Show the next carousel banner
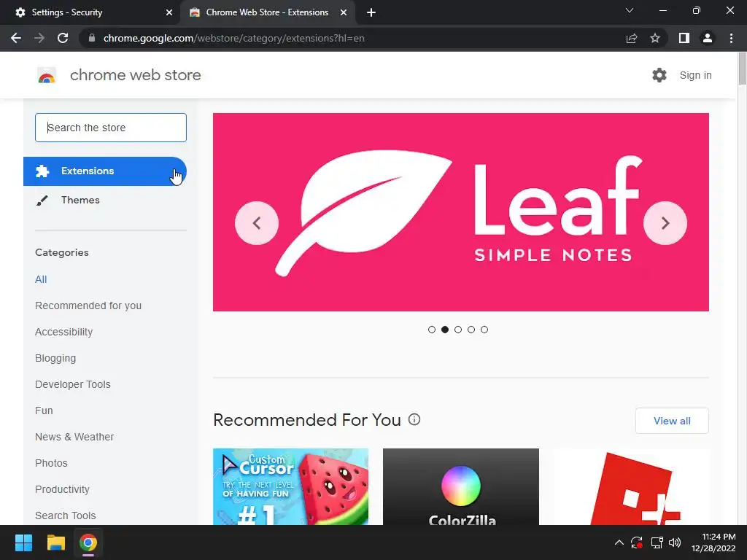The image size is (747, 560). click(665, 223)
